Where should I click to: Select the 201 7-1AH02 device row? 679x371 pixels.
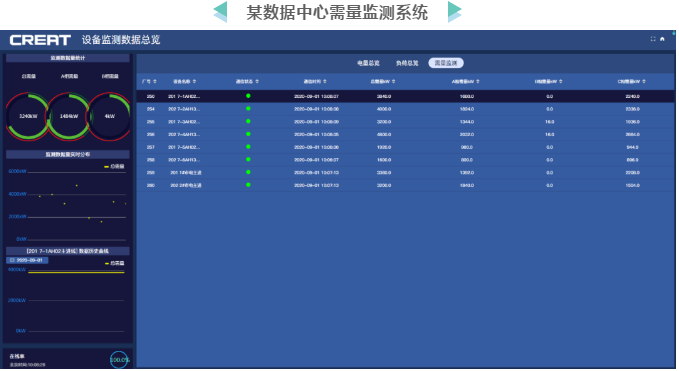[x=405, y=96]
